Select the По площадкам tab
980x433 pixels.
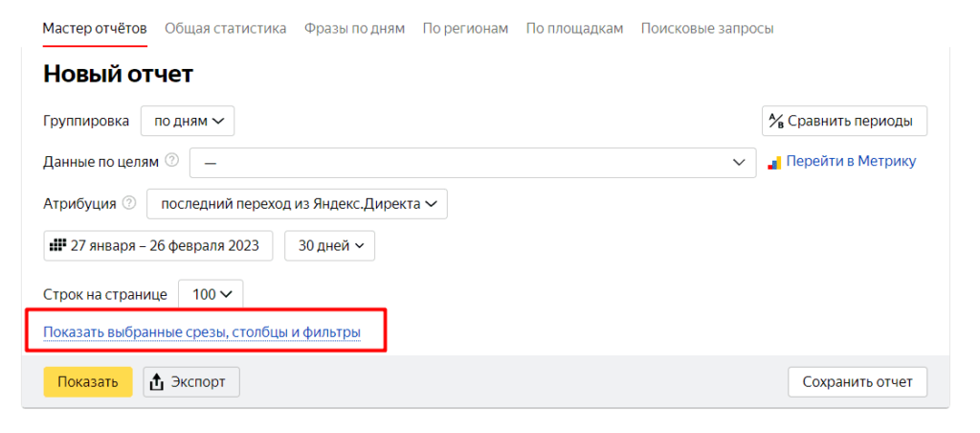(574, 28)
